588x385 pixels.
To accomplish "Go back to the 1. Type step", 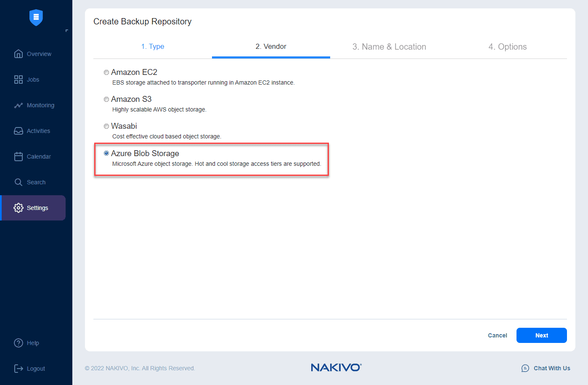I will (x=153, y=46).
